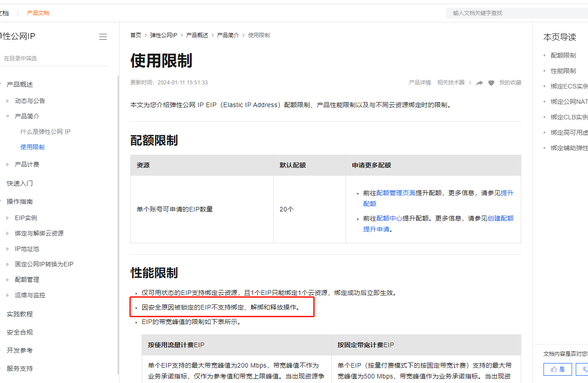This screenshot has height=383, width=588.
Task: Open 快速入门 sidebar section
Action: tap(20, 183)
